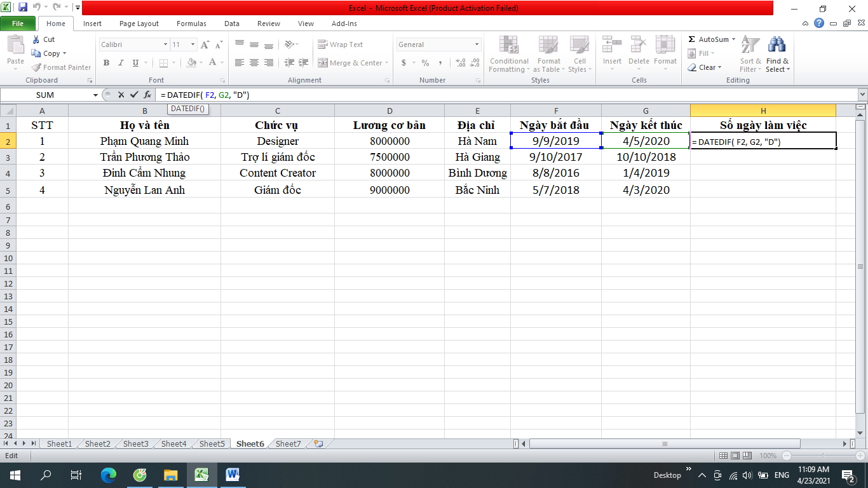
Task: Click the Orientation icon
Action: [x=290, y=44]
